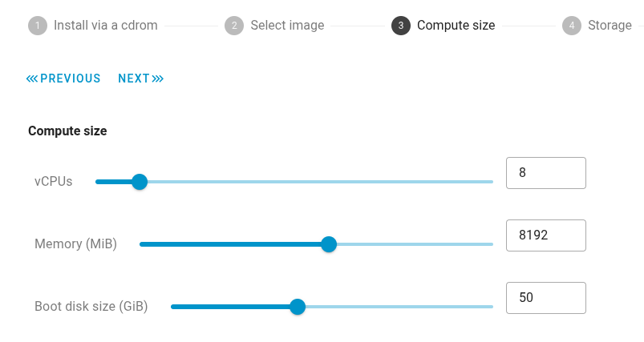
Task: Click the double-chevron after NEXT
Action: pos(158,78)
